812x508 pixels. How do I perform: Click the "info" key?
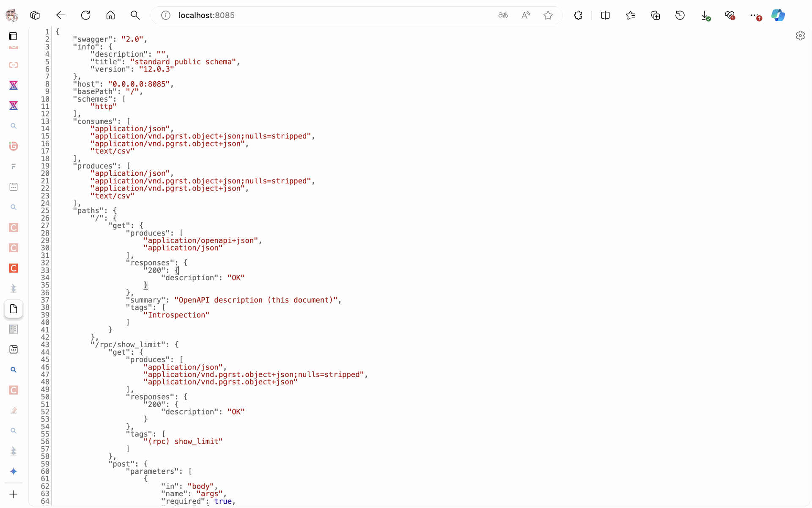(x=86, y=47)
